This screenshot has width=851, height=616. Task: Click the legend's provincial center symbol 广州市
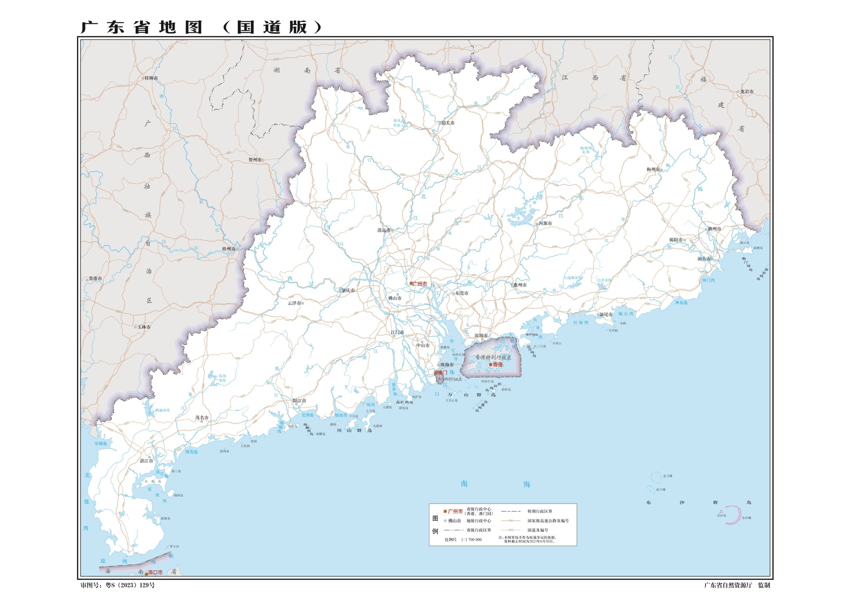click(x=445, y=511)
